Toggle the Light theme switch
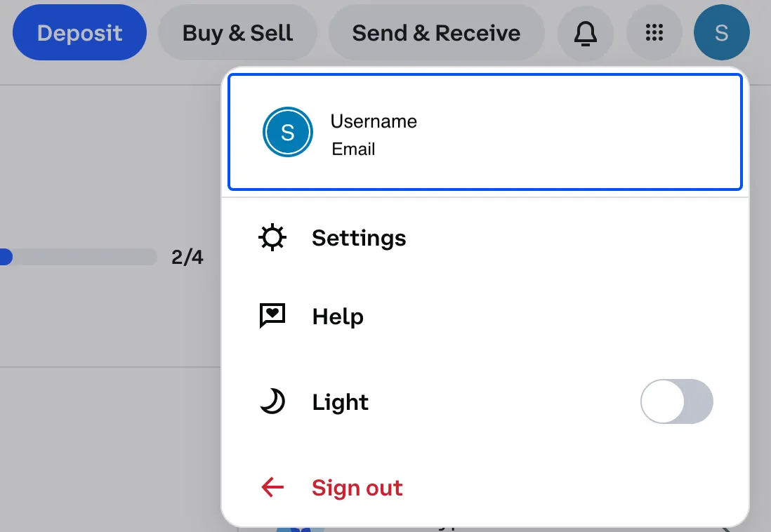This screenshot has width=771, height=532. 677,401
